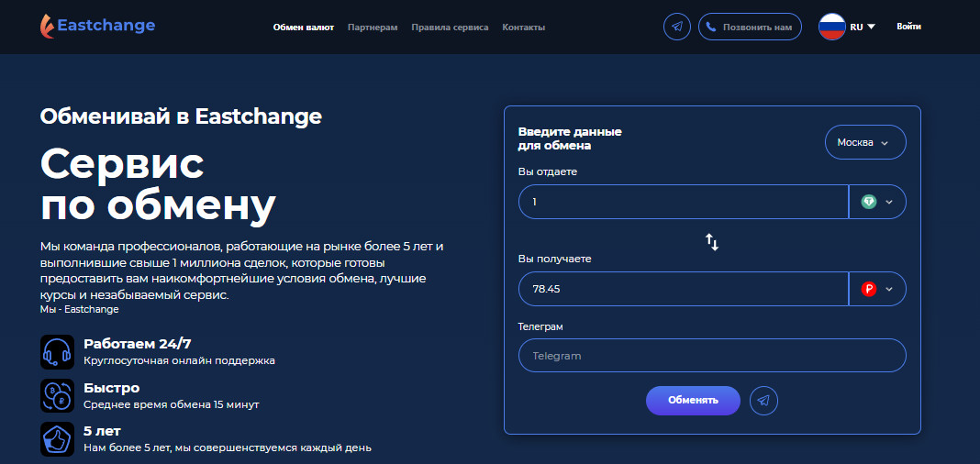Swap currencies with the up-down arrows icon
980x464 pixels.
pos(712,242)
